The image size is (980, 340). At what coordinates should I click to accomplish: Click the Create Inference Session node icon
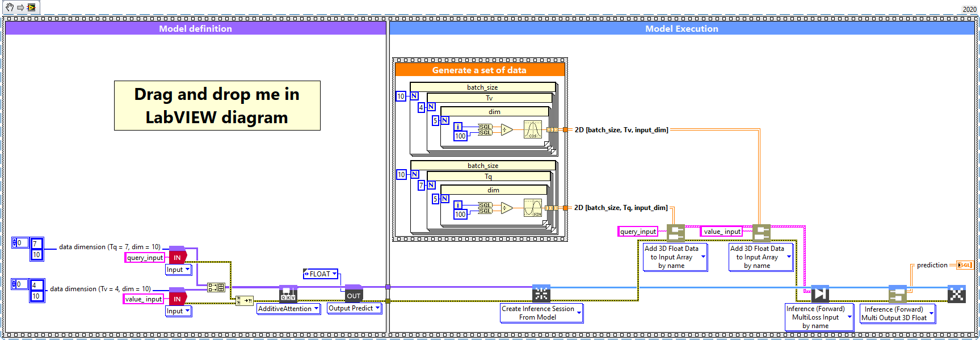[x=541, y=293]
